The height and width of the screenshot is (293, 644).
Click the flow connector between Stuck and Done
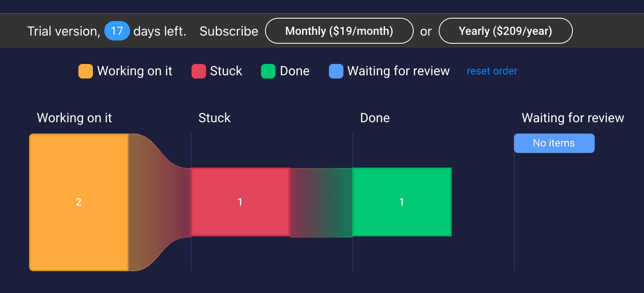321,203
